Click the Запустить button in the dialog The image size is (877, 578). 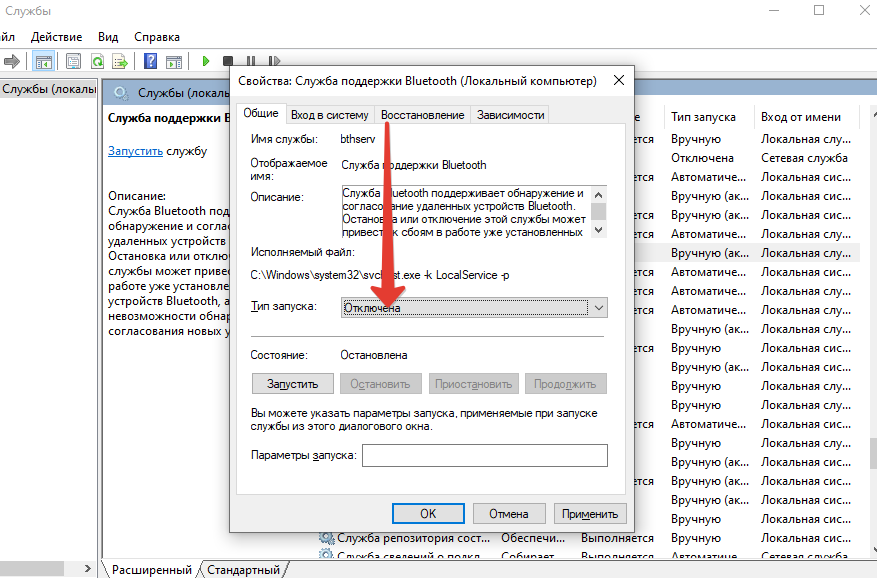(292, 383)
